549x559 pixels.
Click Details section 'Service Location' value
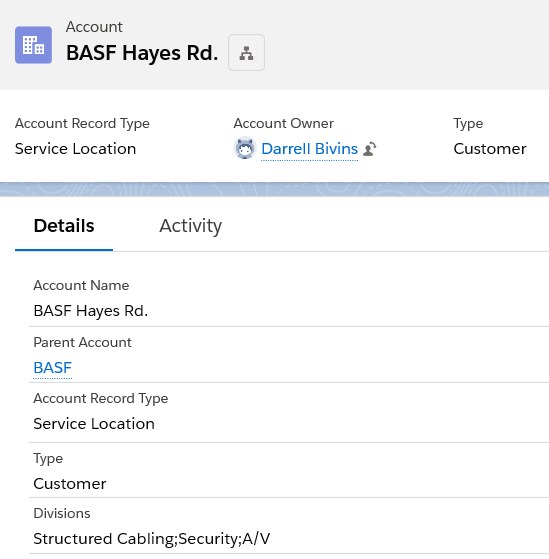coord(94,424)
